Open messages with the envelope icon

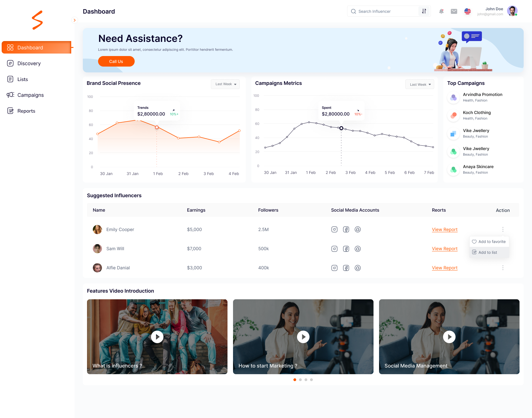coord(454,11)
